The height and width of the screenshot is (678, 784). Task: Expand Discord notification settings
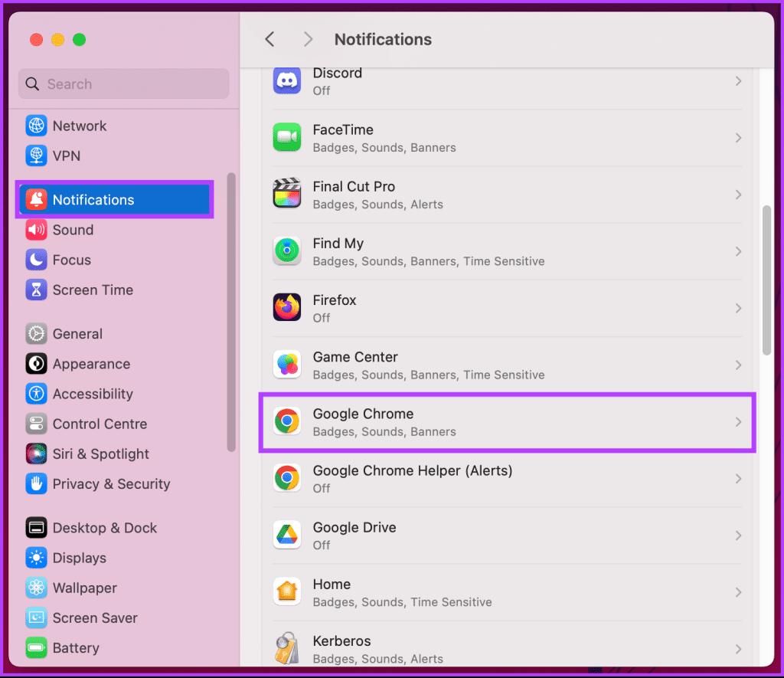[737, 80]
